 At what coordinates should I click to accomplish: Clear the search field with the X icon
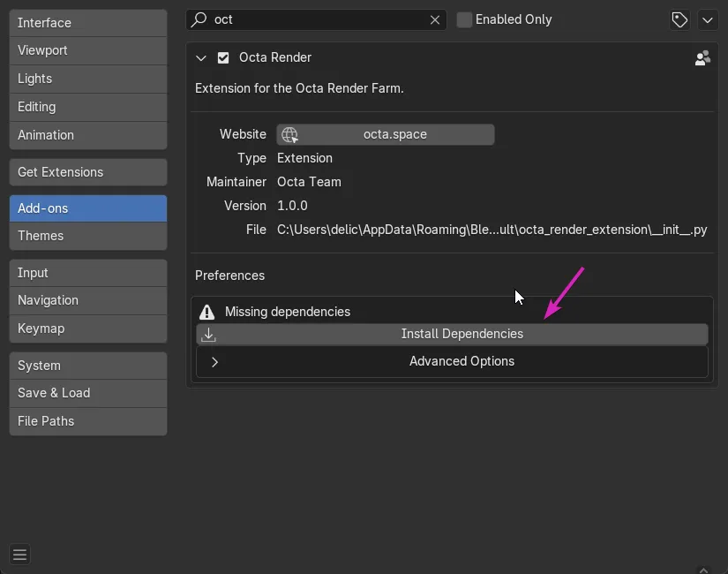click(x=433, y=19)
